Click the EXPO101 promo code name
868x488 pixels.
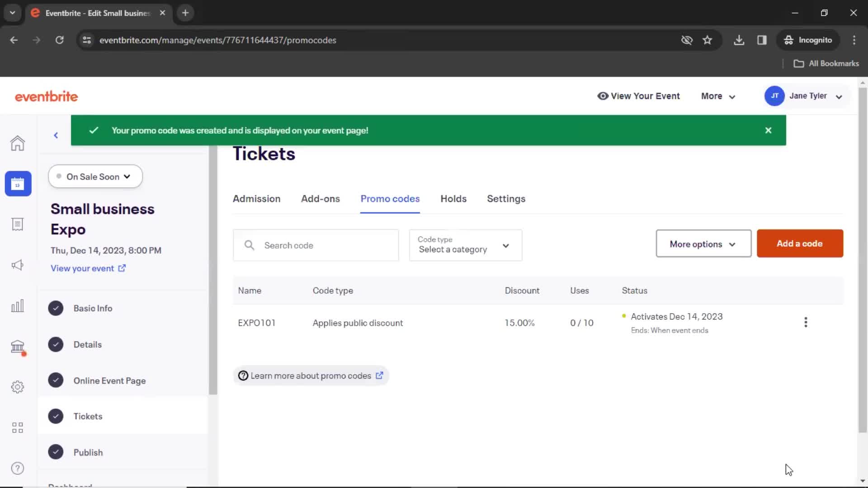(256, 323)
